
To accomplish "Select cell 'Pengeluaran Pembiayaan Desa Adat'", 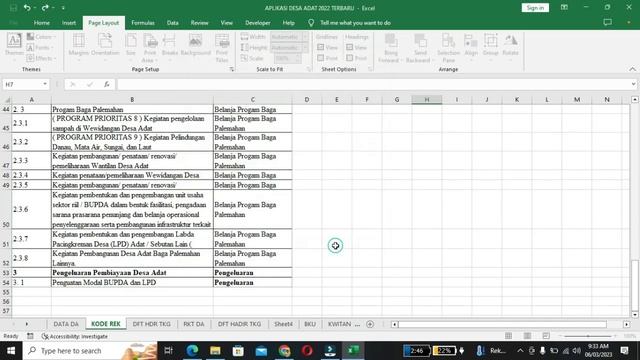I will click(132, 273).
